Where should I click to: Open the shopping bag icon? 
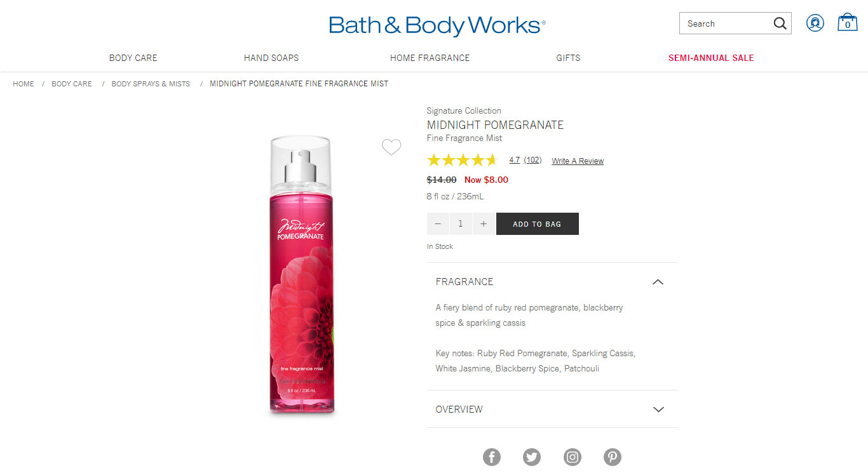(x=847, y=23)
